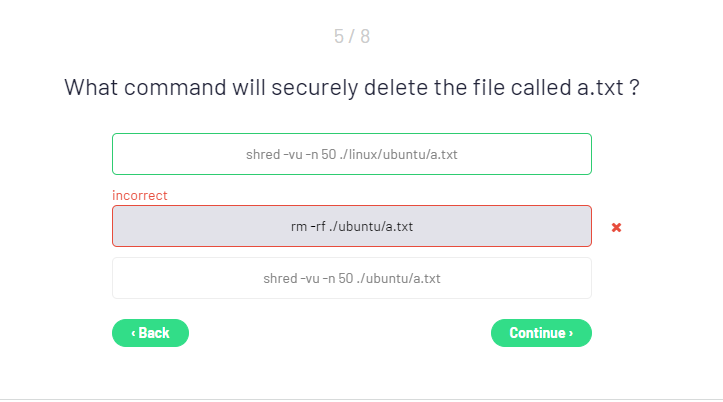Choose the bottom white answer option

351,278
